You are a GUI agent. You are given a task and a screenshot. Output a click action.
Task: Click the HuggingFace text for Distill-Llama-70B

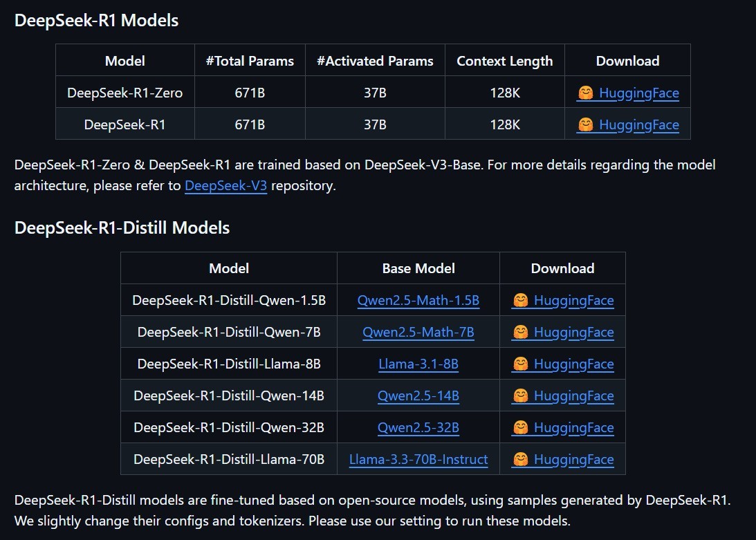tap(574, 460)
